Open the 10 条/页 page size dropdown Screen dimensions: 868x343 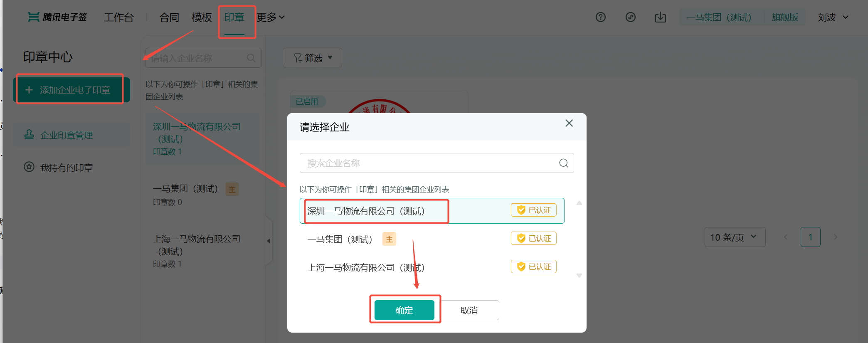(x=734, y=237)
